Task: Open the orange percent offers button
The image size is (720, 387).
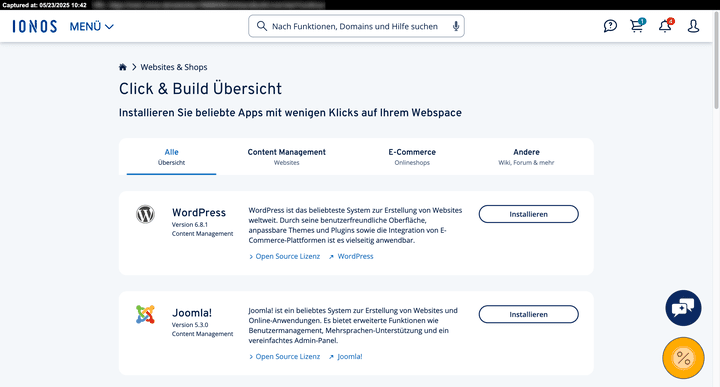Action: 683,358
